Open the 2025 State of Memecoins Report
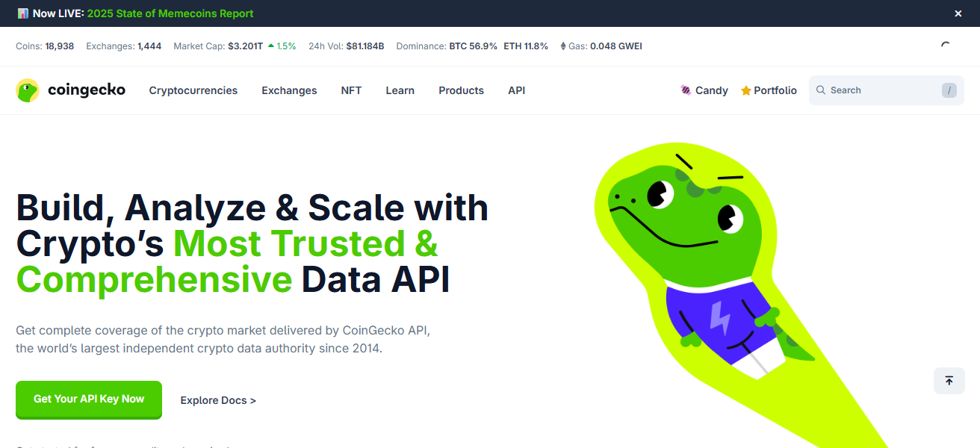Image resolution: width=980 pixels, height=448 pixels. pyautogui.click(x=170, y=13)
